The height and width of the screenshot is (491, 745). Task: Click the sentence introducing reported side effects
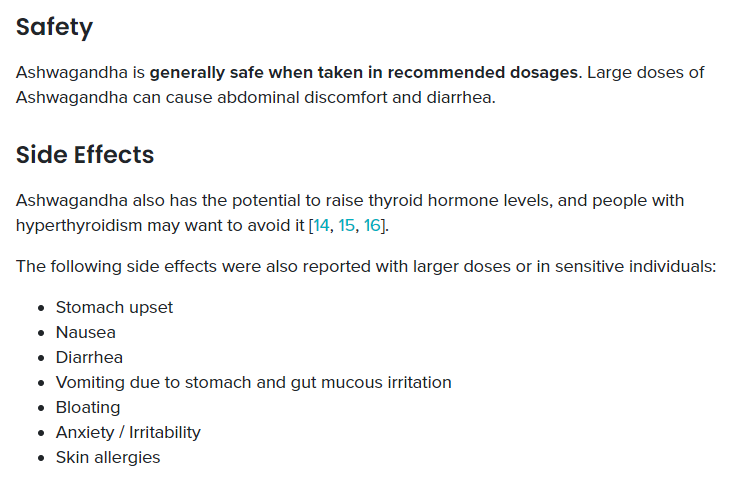(366, 267)
